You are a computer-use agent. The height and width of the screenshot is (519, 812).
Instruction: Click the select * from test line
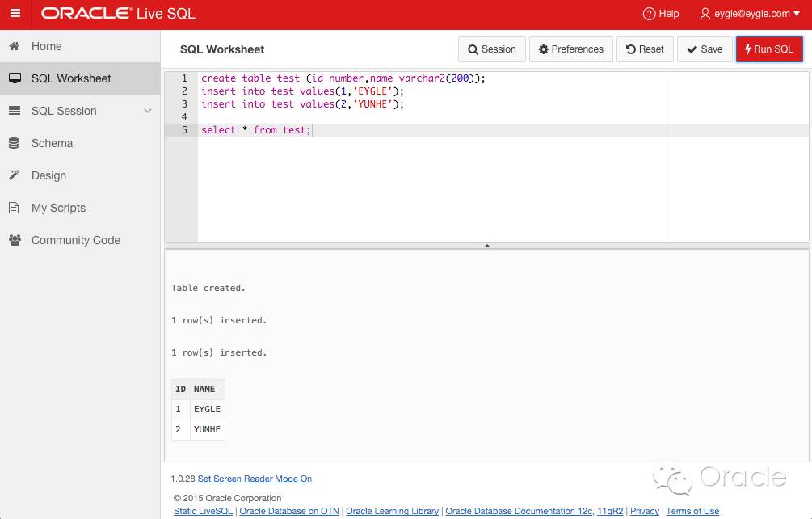pos(256,130)
